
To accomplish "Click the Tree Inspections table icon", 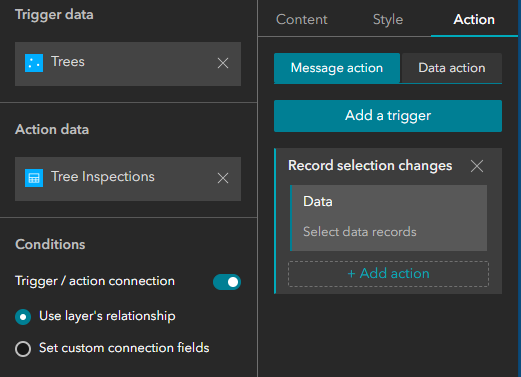I will [34, 178].
